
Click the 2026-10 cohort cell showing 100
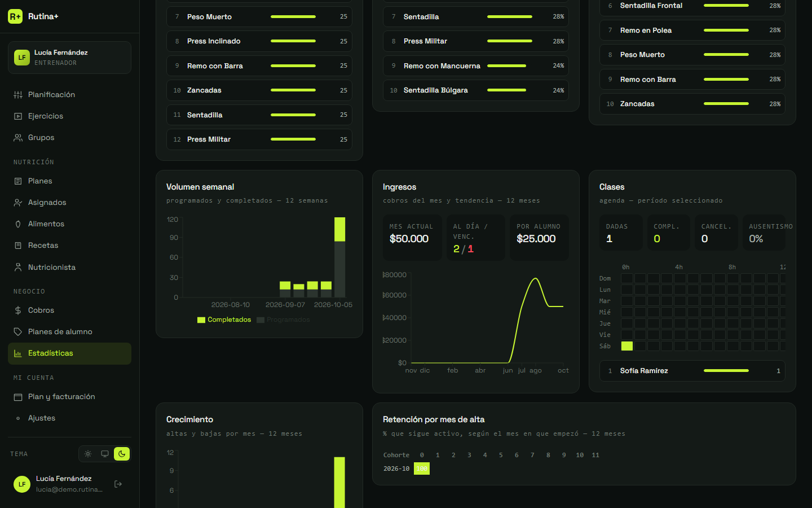(x=422, y=468)
